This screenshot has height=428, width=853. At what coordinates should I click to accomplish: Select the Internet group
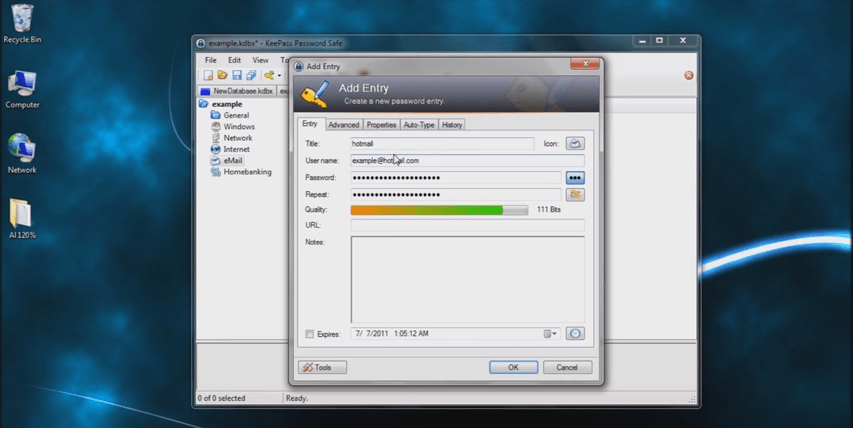coord(236,149)
